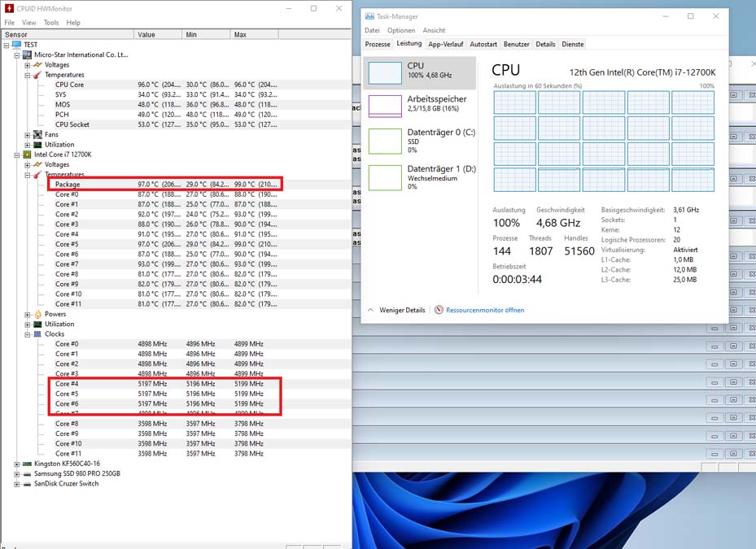Collapse motherboard Temperatures node
This screenshot has width=756, height=549.
coord(28,75)
